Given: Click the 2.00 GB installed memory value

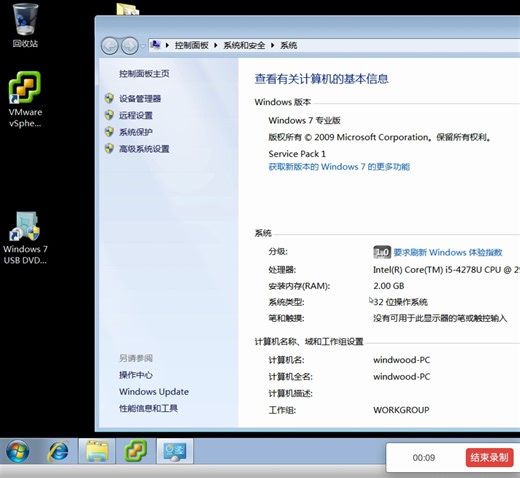Looking at the screenshot, I should [x=389, y=286].
